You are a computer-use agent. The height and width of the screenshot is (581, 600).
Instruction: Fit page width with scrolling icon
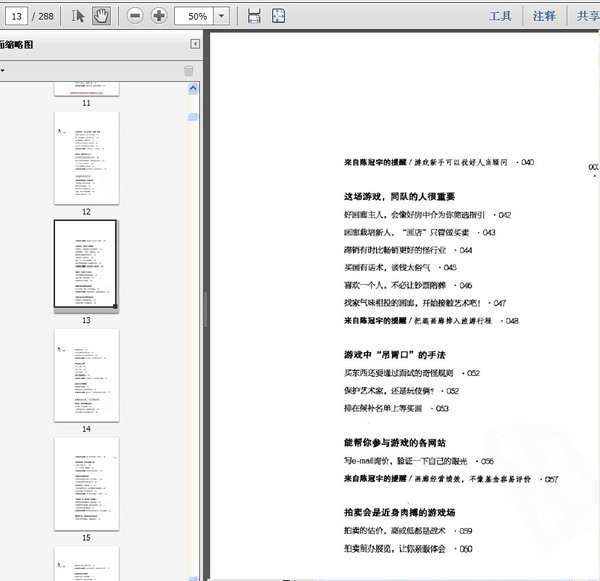[x=254, y=16]
